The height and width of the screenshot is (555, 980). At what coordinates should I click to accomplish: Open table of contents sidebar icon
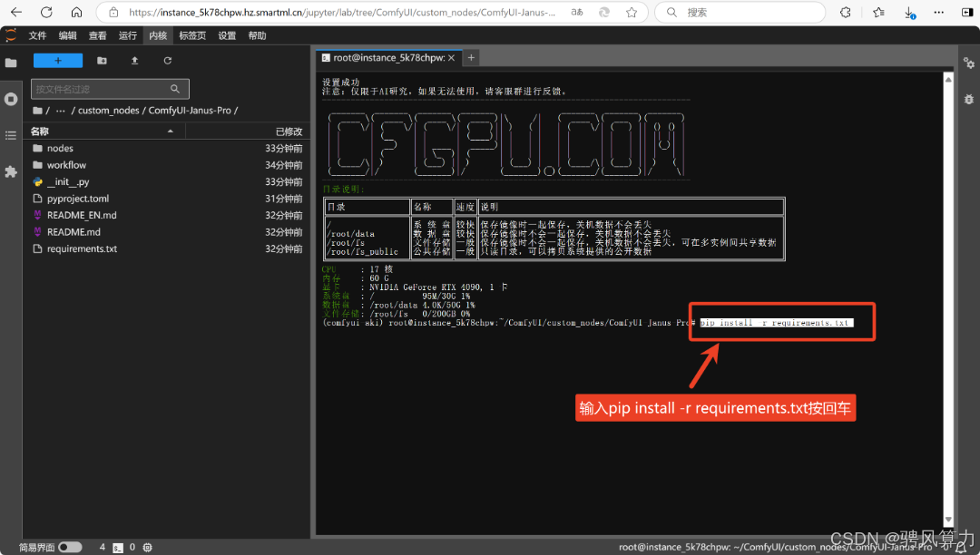pos(11,135)
